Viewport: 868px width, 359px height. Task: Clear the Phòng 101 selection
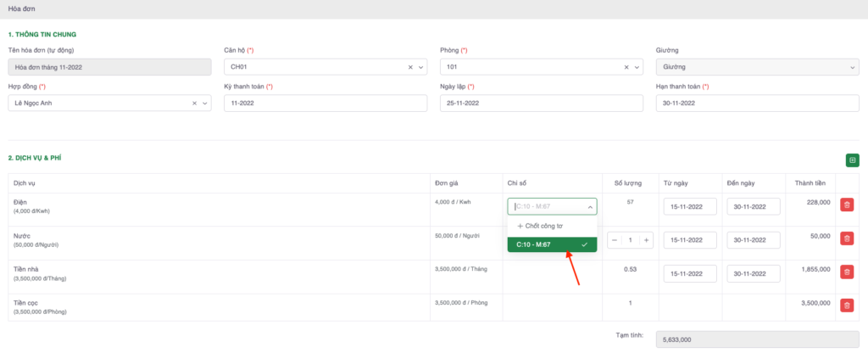coord(626,67)
